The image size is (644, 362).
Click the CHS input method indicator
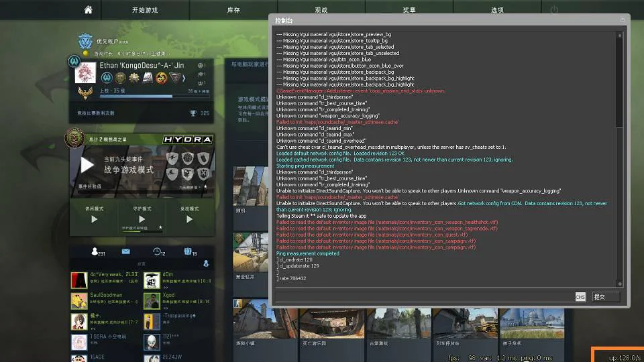coord(580,297)
